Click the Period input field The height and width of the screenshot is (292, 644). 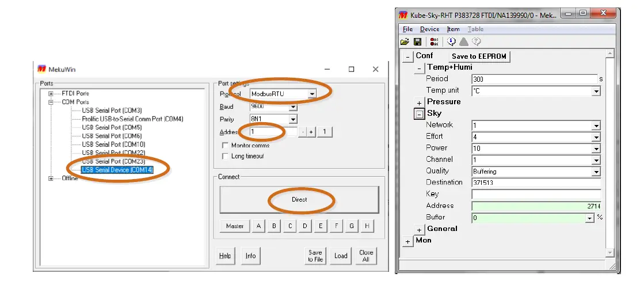(535, 79)
